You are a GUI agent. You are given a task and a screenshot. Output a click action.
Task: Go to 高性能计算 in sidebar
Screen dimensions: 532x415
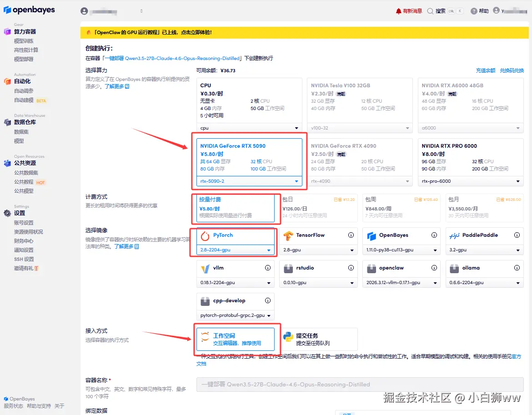pyautogui.click(x=26, y=50)
